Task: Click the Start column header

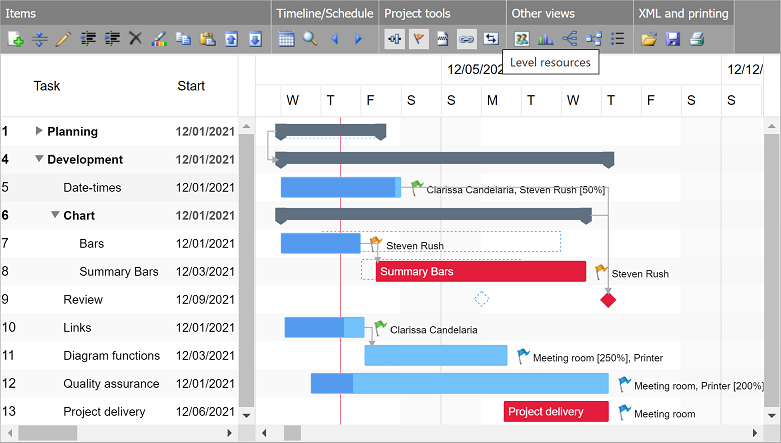Action: point(191,86)
